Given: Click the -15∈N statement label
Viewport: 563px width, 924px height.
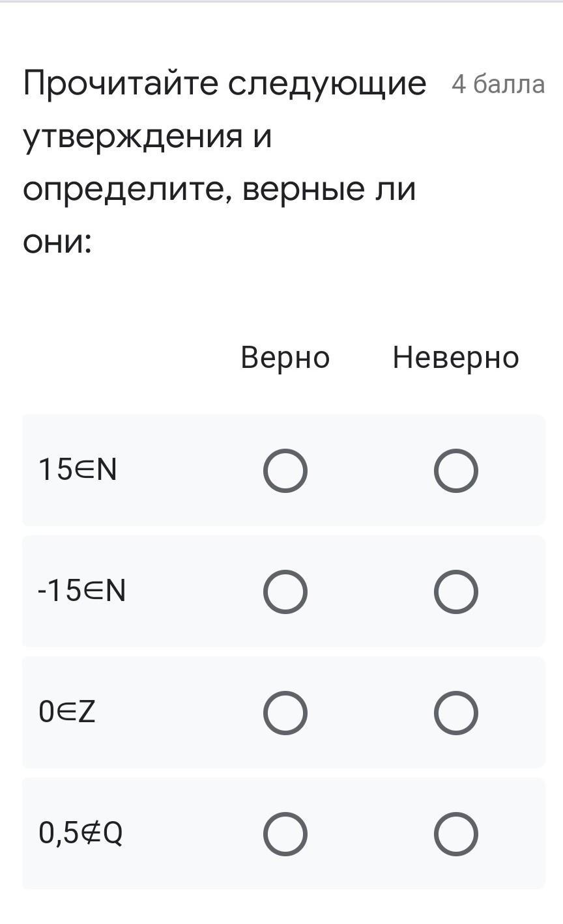Looking at the screenshot, I should (81, 591).
